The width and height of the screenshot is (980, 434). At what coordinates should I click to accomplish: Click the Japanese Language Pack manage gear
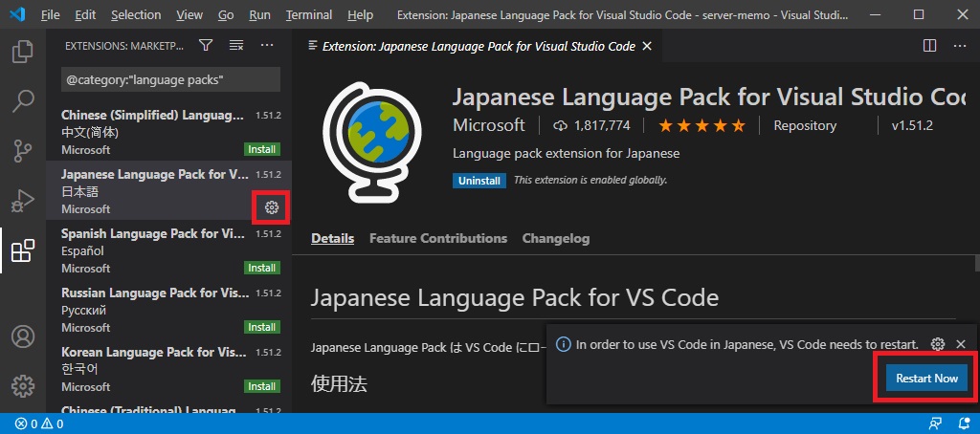271,208
